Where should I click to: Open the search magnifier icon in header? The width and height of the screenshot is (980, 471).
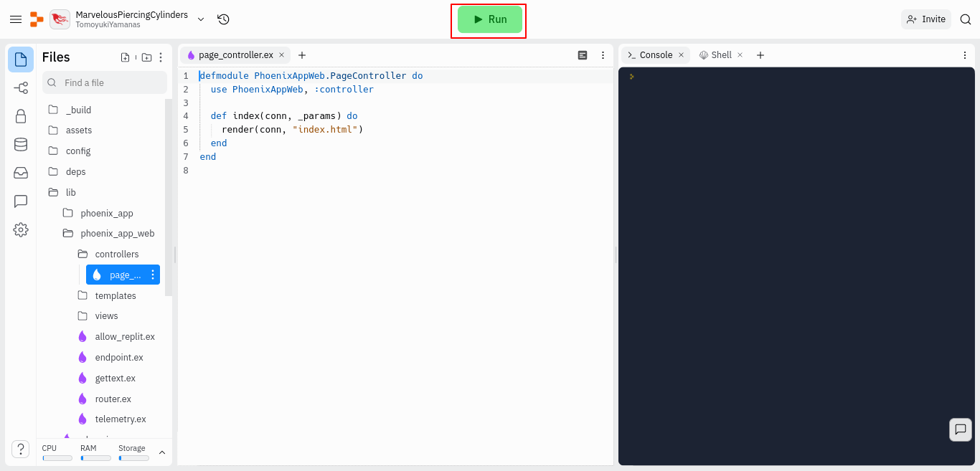point(966,19)
